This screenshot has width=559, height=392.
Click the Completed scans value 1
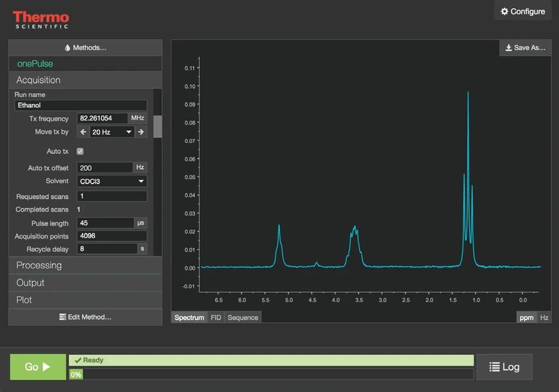click(79, 210)
